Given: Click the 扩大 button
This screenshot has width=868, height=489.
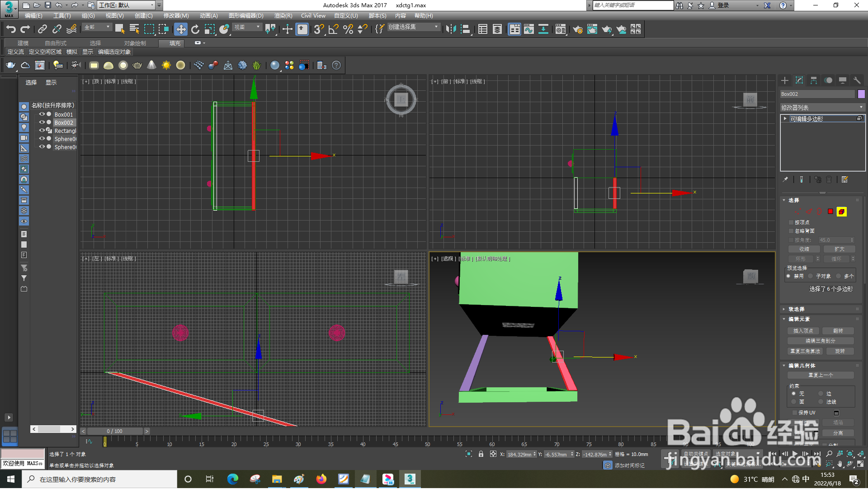Looking at the screenshot, I should 839,249.
